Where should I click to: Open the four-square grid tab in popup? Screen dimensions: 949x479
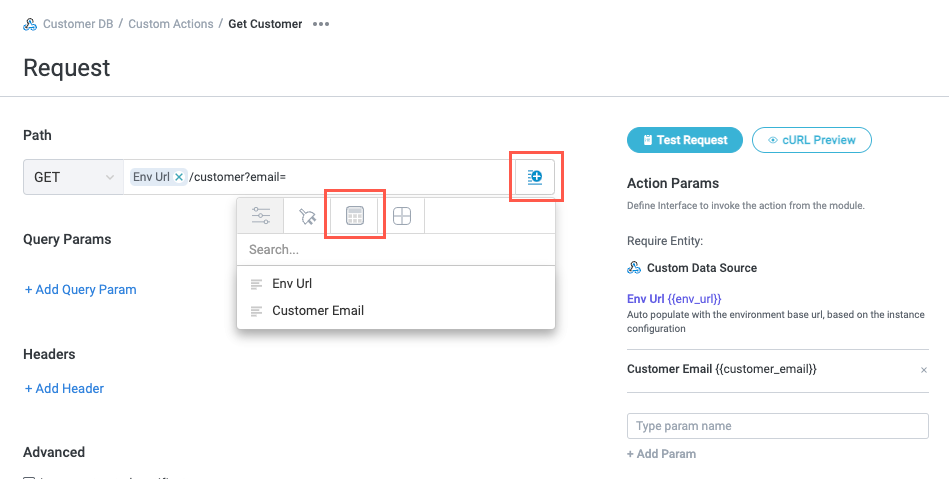(x=402, y=216)
